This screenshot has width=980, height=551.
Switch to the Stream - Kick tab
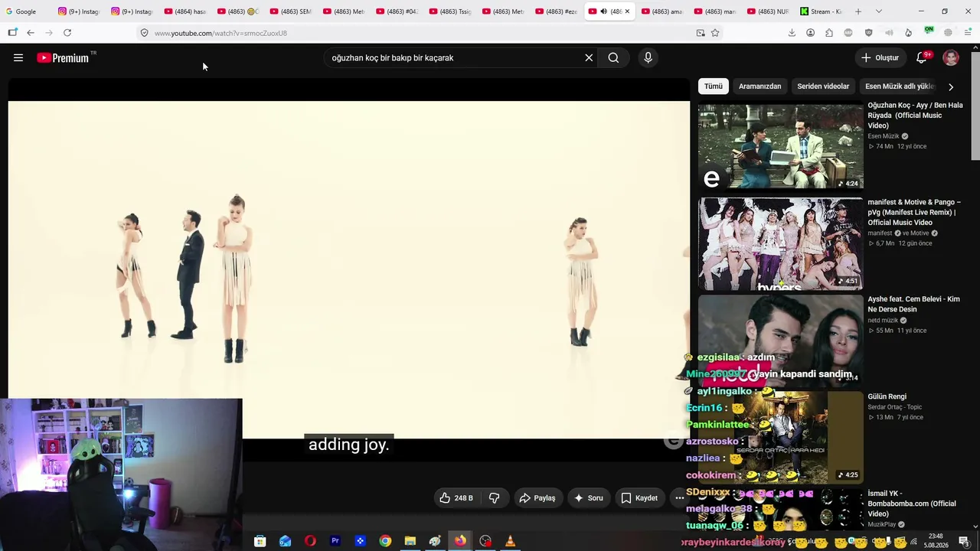pyautogui.click(x=821, y=11)
